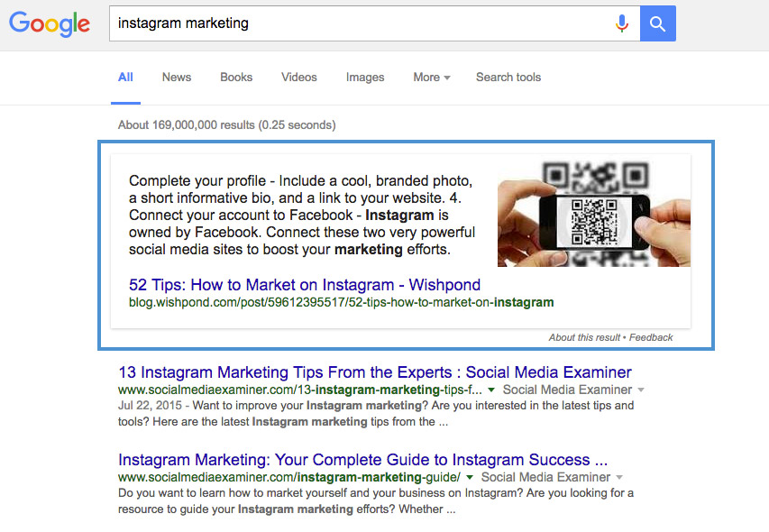769x532 pixels.
Task: Click the QR code phone thumbnail image
Action: point(594,215)
